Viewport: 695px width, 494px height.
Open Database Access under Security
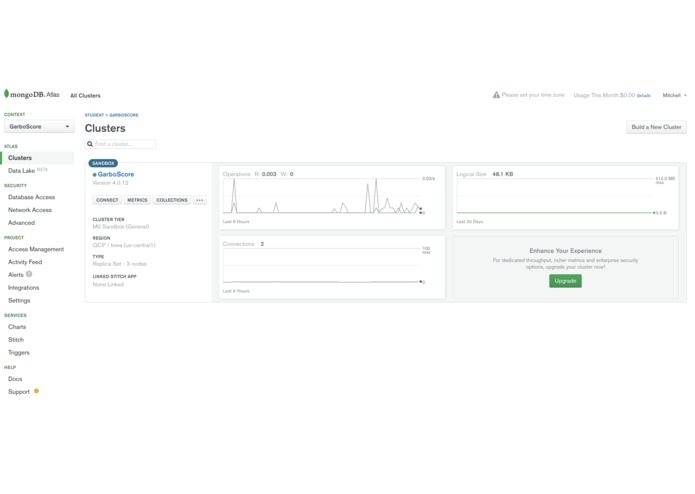tap(31, 197)
